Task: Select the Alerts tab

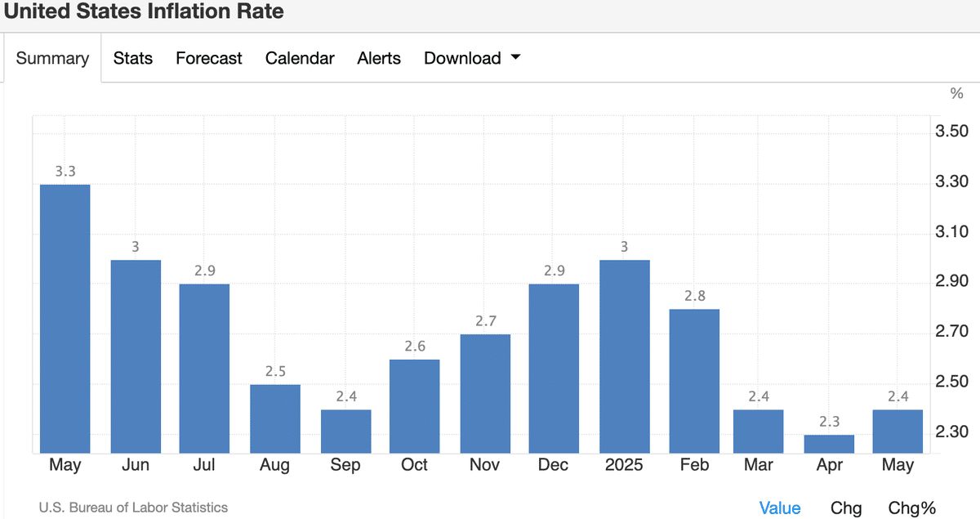Action: pos(379,58)
